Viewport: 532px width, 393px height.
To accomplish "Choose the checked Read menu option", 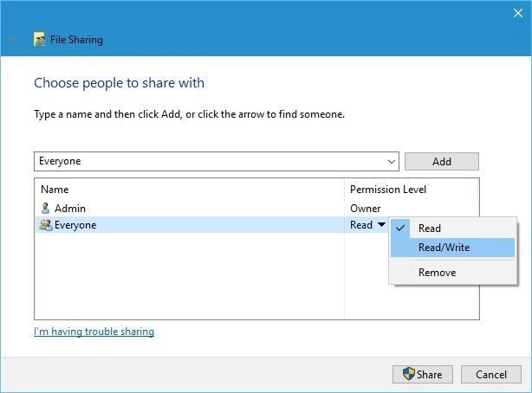I will (430, 229).
